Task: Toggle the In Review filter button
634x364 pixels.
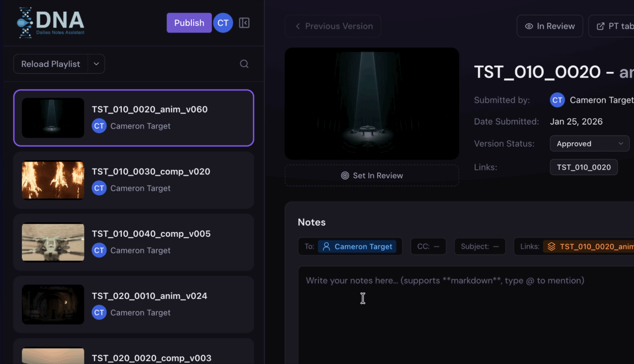Action: point(550,26)
